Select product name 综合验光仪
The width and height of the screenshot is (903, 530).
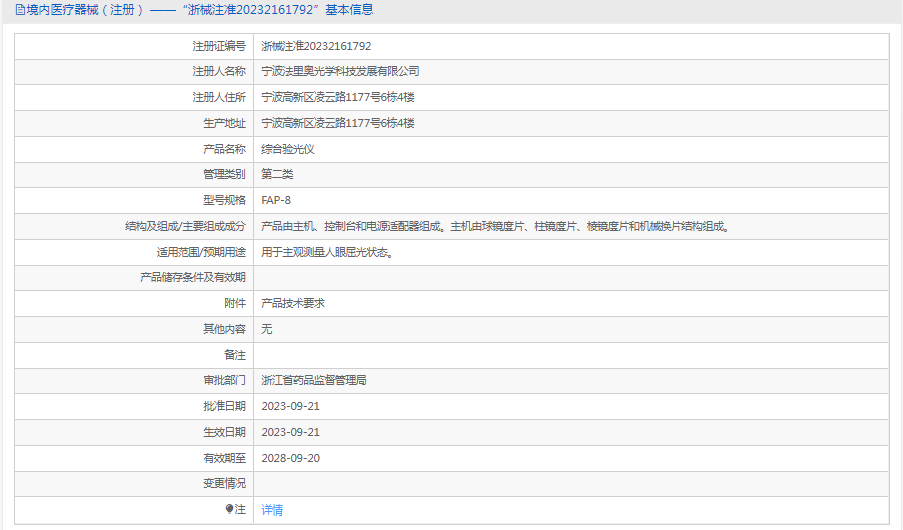(287, 149)
